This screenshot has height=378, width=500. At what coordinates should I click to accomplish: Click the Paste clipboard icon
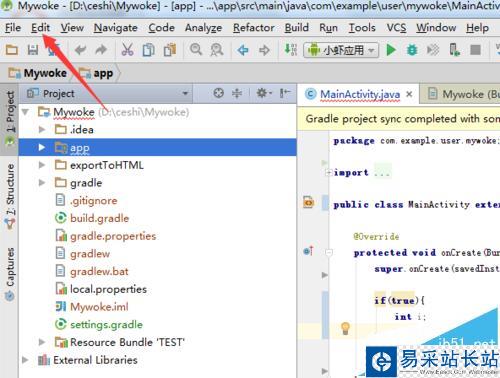point(170,50)
